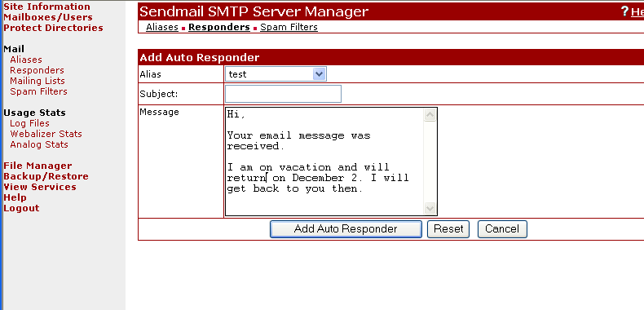
Task: Click the Sendmail SMTP Server Manager title
Action: [x=254, y=11]
